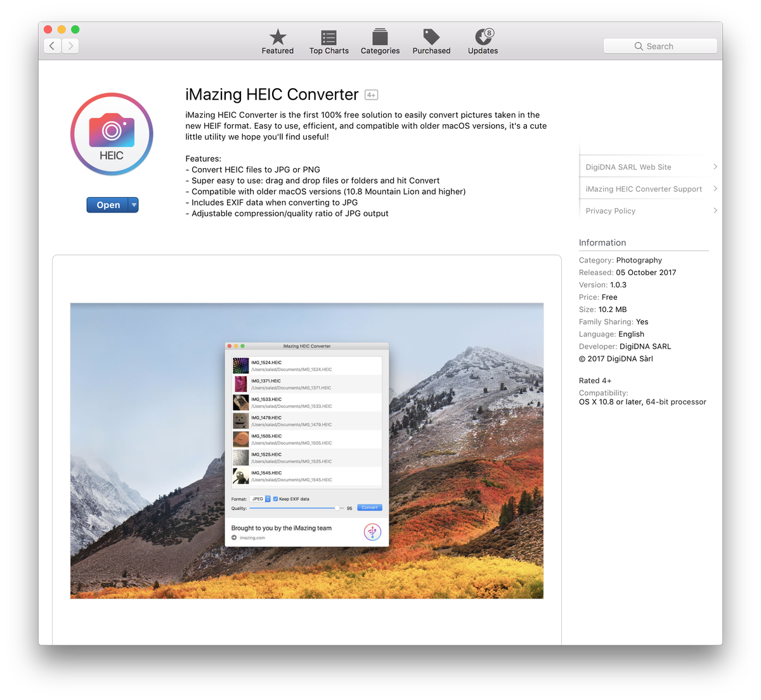
Task: Click the © 2017 DigiDNA Sàrl text
Action: point(616,359)
